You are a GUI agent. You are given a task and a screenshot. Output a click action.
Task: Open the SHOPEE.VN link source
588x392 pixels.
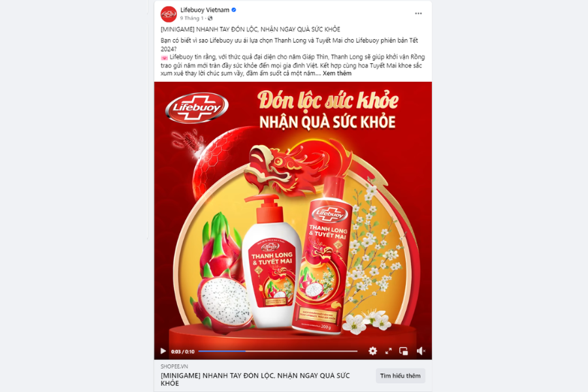pyautogui.click(x=174, y=366)
